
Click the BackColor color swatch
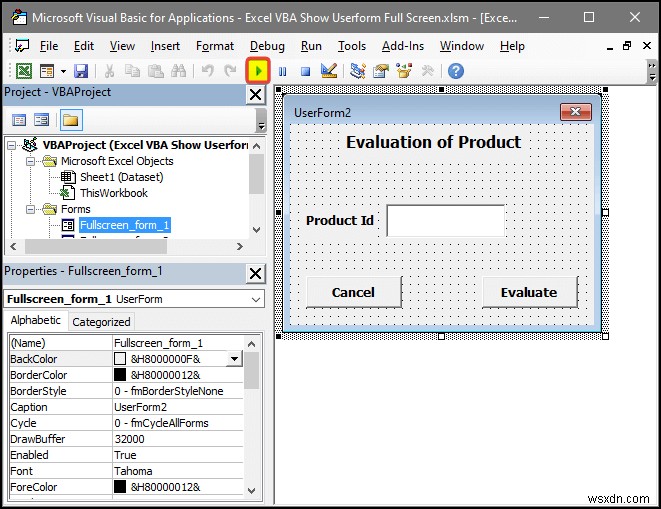pyautogui.click(x=120, y=359)
